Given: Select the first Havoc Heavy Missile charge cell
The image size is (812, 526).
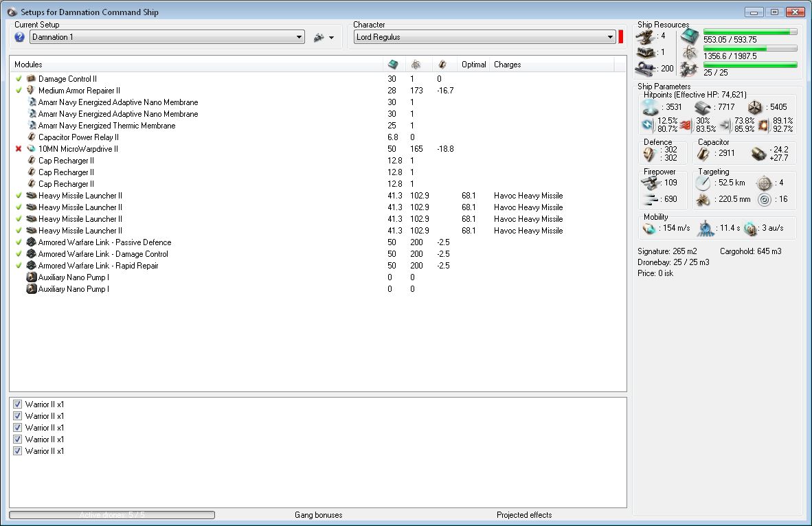Looking at the screenshot, I should (x=528, y=196).
